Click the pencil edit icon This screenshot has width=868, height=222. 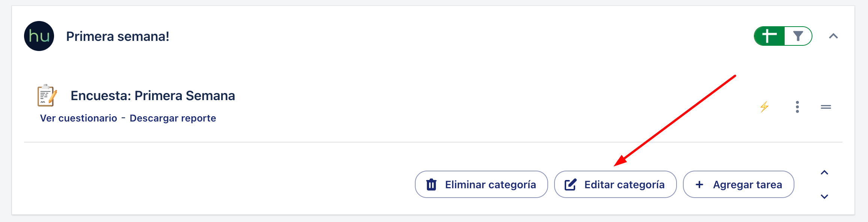pyautogui.click(x=571, y=184)
